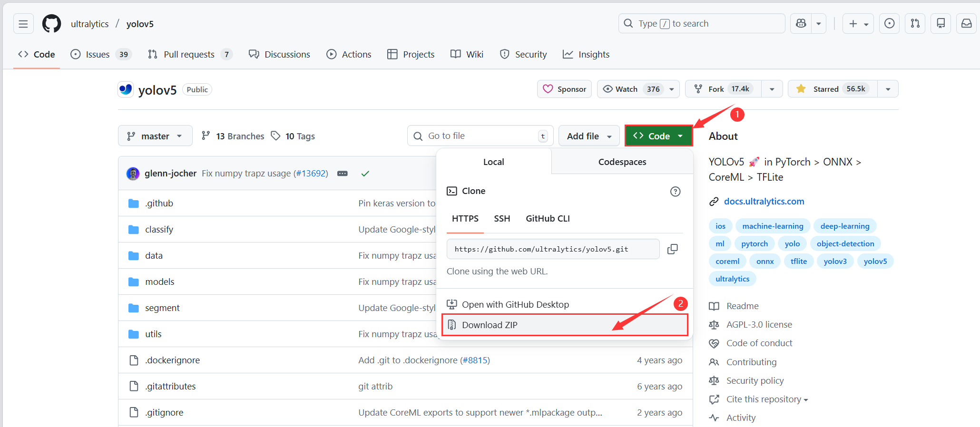Expand commit message ellipsis button
Viewport: 980px width, 427px height.
343,174
